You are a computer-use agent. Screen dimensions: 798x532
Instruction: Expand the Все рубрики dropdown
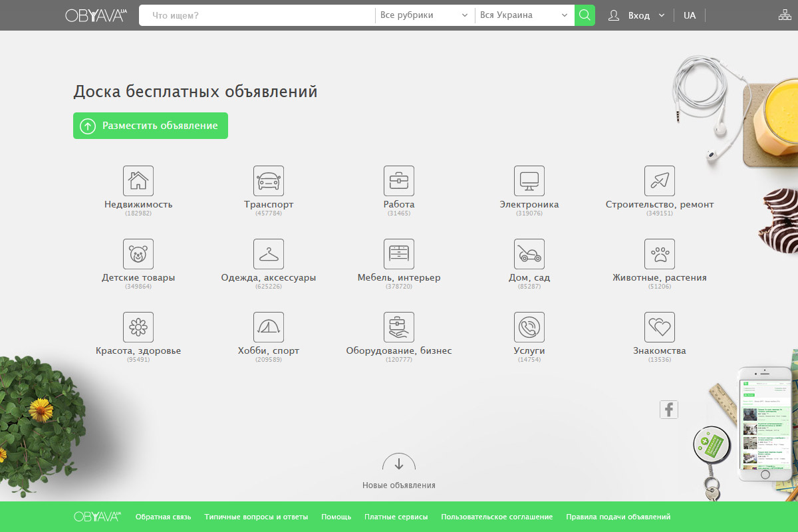coord(424,15)
